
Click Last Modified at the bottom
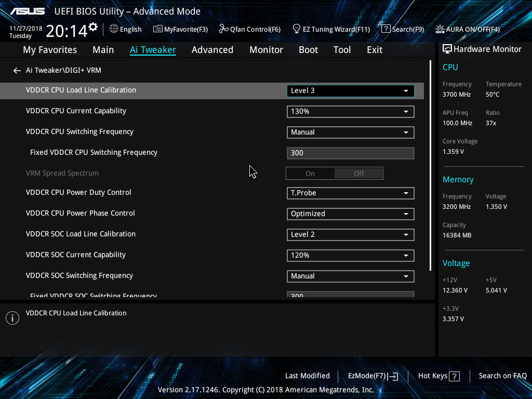click(308, 376)
